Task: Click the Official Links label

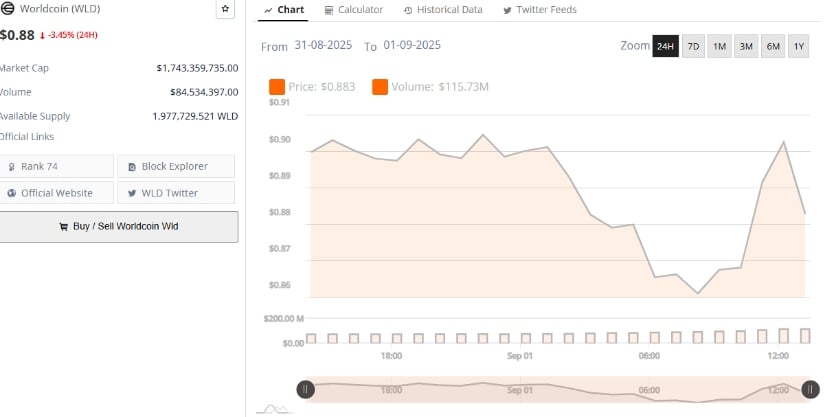Action: [26, 137]
